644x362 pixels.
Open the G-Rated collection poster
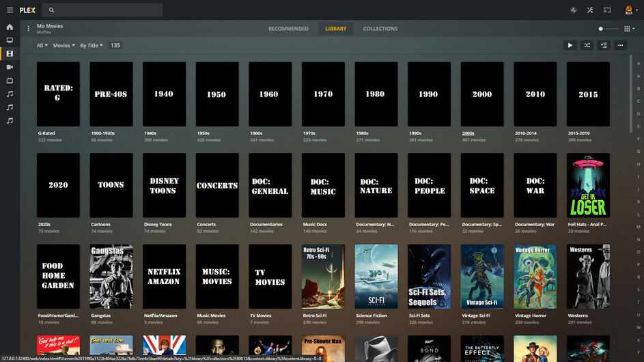[58, 94]
